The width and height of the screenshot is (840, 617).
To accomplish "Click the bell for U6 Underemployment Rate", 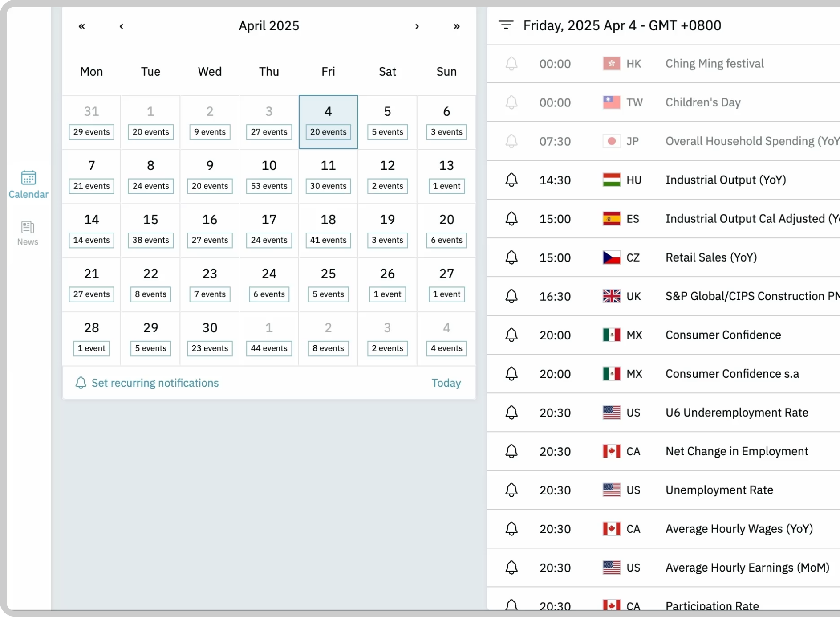I will pyautogui.click(x=511, y=413).
